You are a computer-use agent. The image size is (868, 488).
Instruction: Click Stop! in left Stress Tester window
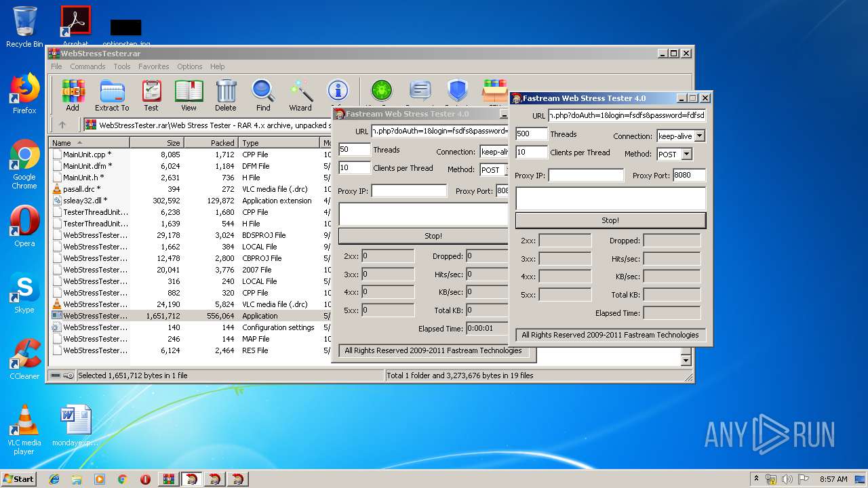(x=423, y=236)
